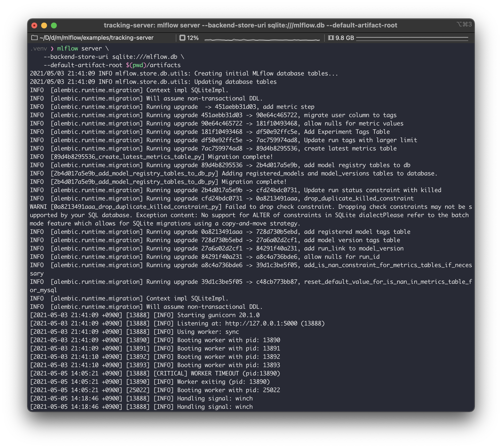502x448 pixels.
Task: Click the ⌥⌘3 window shortcut indicator
Action: [464, 24]
